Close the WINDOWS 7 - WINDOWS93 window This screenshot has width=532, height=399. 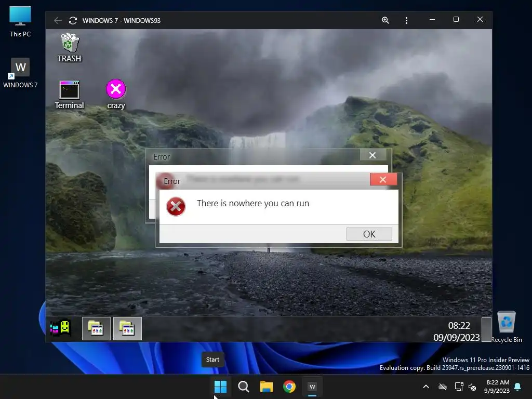pyautogui.click(x=480, y=20)
